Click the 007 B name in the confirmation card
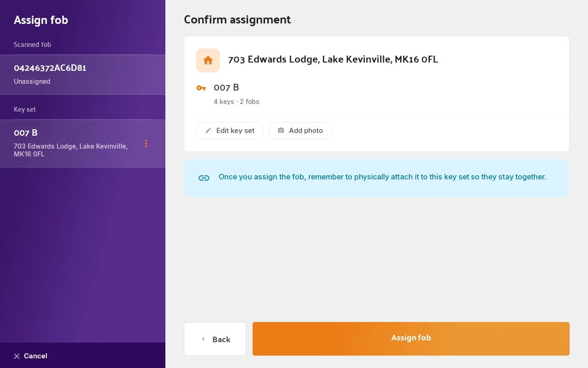588x368 pixels. (x=226, y=87)
